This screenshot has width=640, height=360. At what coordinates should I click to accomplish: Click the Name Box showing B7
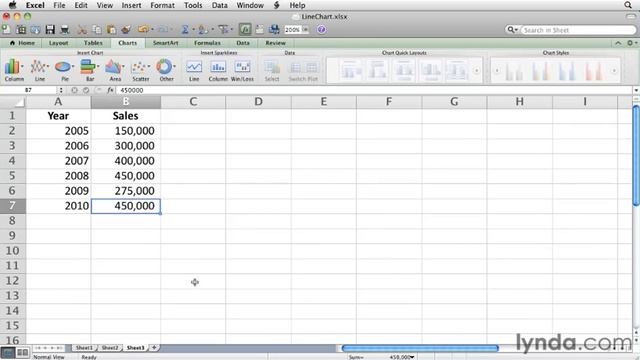coord(29,90)
